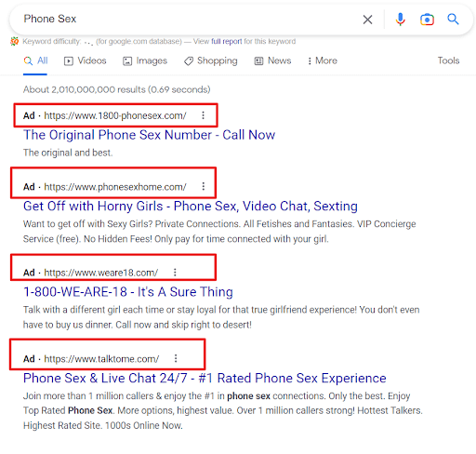
Task: Switch to the Images tab
Action: click(145, 60)
